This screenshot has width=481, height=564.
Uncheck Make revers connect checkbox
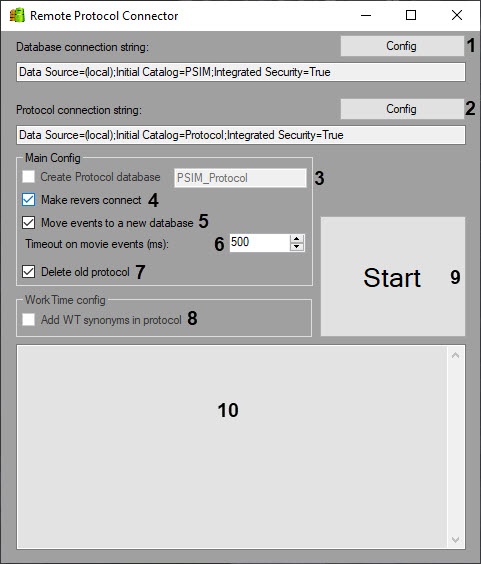pos(28,200)
